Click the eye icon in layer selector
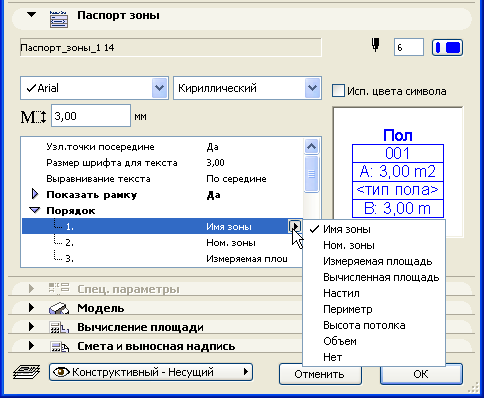 tap(62, 372)
